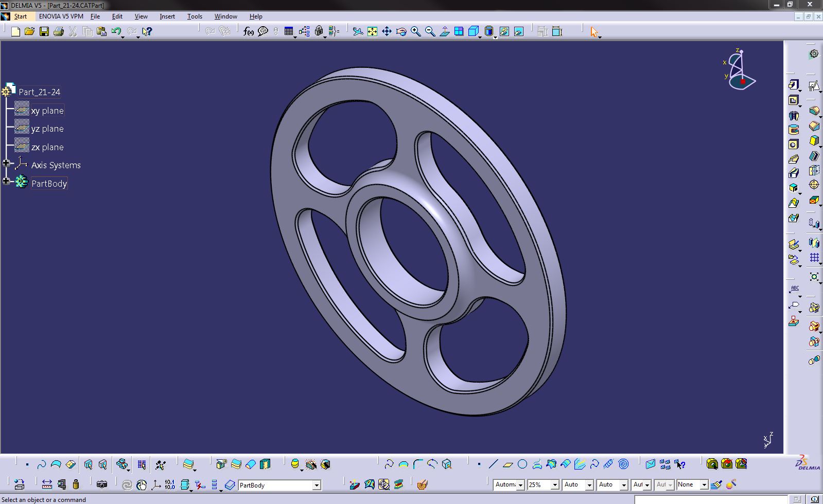Click the Measure Inertia weight icon
Viewport: 823px width, 504px height.
pos(76,484)
